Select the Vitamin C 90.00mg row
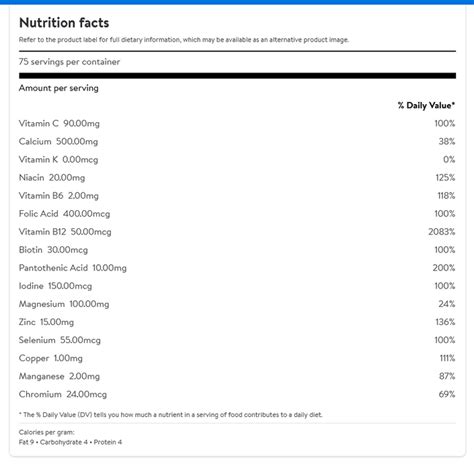 (x=237, y=124)
